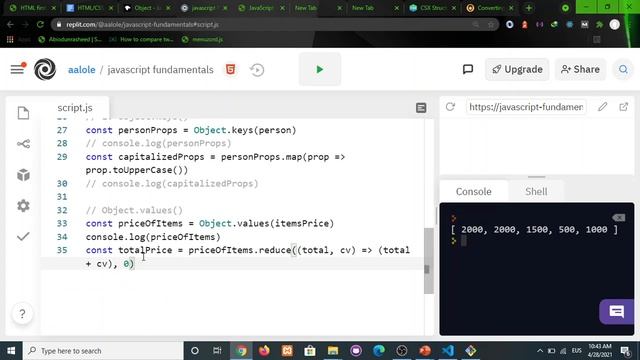
Task: Open a new browser tab with plus
Action: tap(529, 8)
